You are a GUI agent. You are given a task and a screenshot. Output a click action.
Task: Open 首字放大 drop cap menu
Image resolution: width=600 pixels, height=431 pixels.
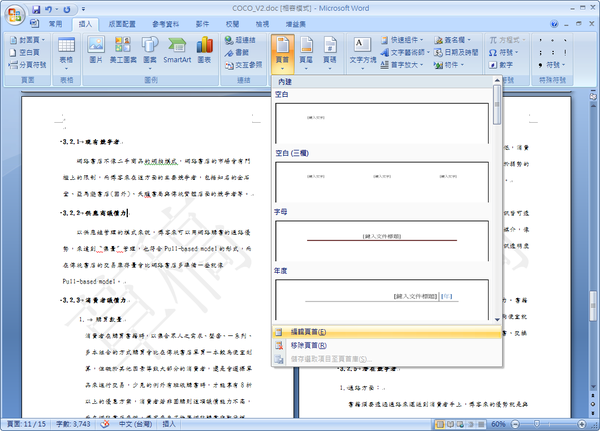(402, 65)
